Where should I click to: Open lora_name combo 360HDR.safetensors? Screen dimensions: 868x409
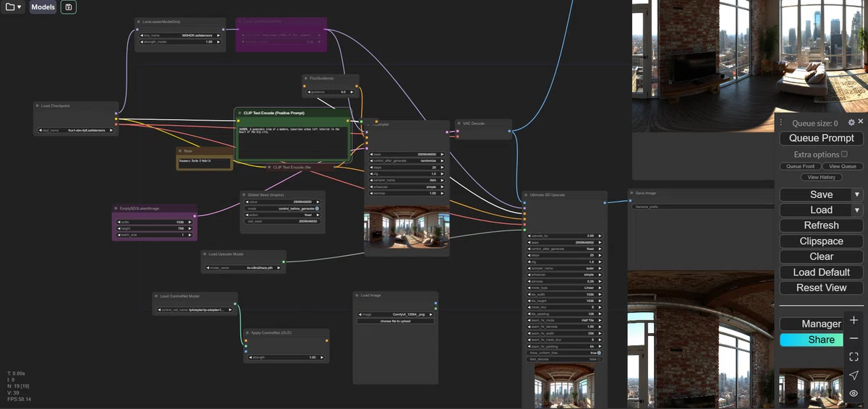tap(179, 35)
